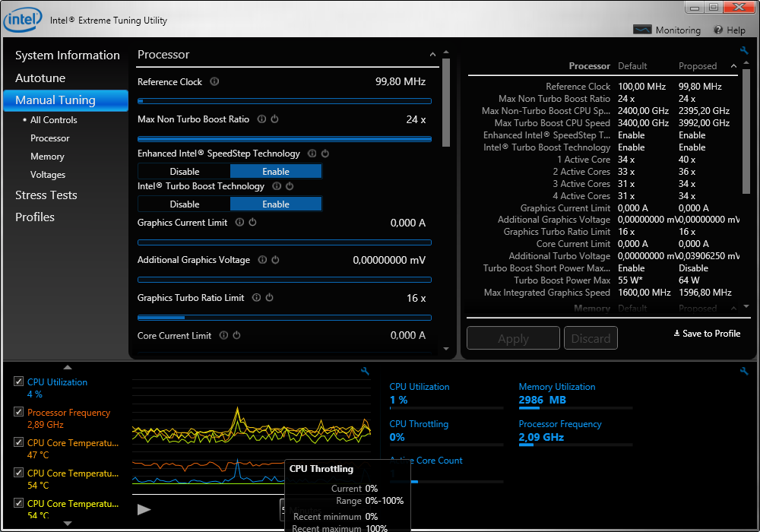
Task: Enable Intel Turbo Boost Technology
Action: 276,204
